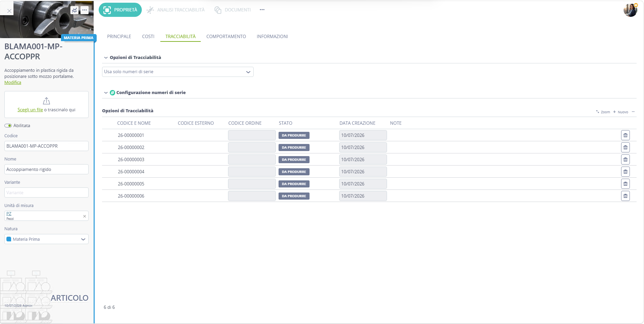Select the TRACCIABILITÀ tab
This screenshot has width=644, height=324.
point(181,36)
